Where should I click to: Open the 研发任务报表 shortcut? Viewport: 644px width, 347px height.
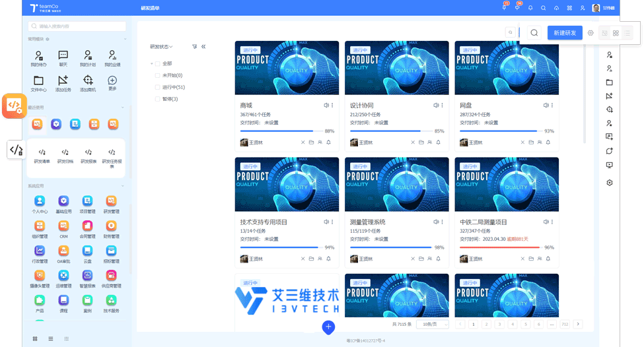112,158
